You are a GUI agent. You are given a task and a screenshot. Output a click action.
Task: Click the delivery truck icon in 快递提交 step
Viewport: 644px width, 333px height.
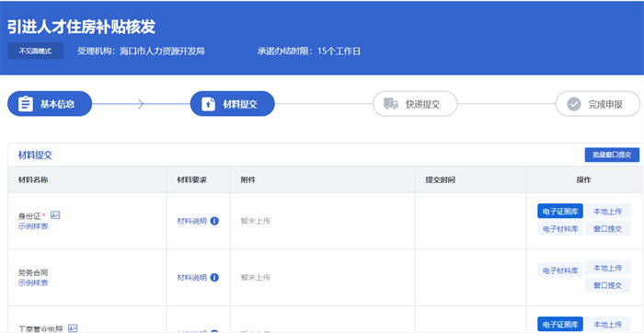coord(391,103)
